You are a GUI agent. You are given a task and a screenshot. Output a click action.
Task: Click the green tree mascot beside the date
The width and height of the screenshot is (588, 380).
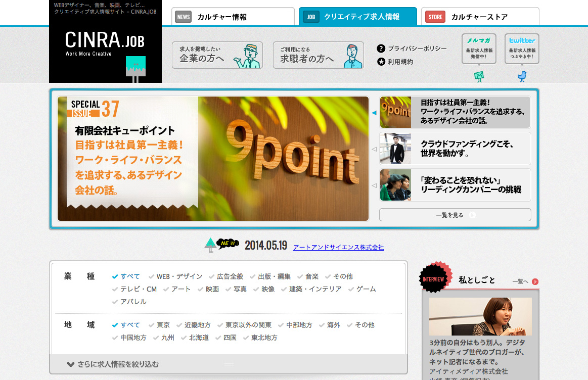pyautogui.click(x=210, y=245)
